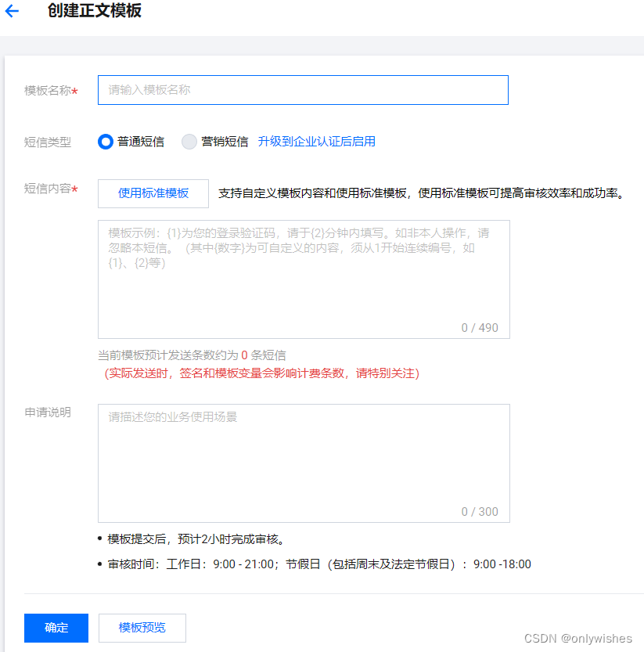Open the 升级到企业认证后启用 link
The width and height of the screenshot is (644, 652).
[316, 142]
